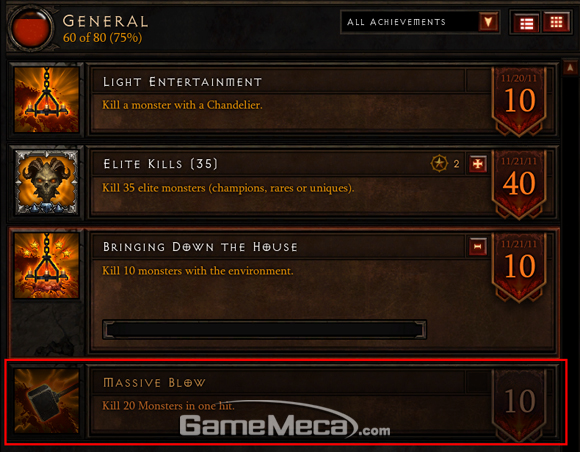
Task: Collapse the Bringing Down the House achievement
Action: [x=478, y=247]
